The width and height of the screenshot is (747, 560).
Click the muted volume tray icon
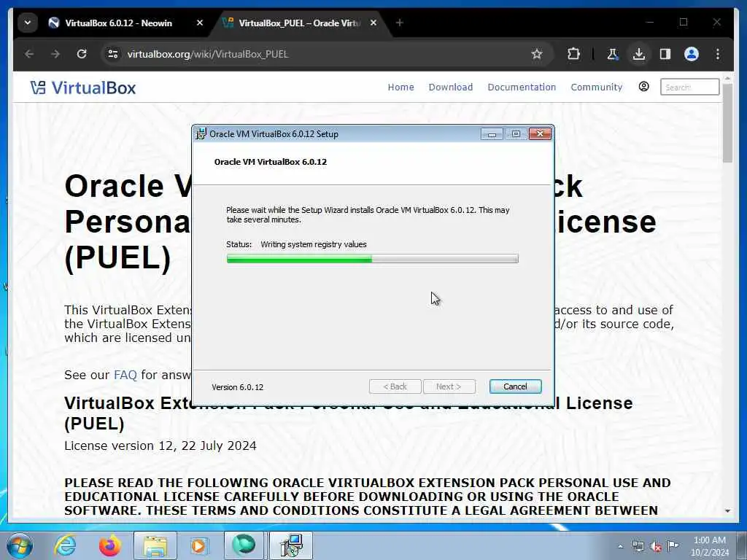point(656,546)
